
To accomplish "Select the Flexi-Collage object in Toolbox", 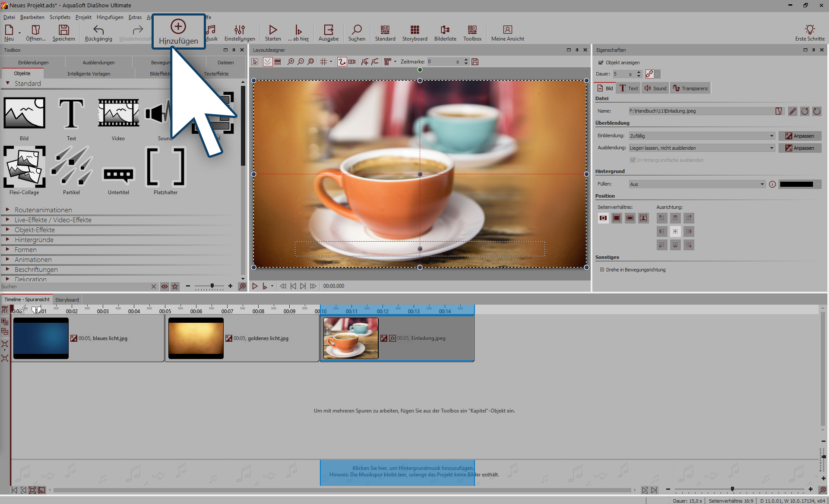I will pos(24,167).
